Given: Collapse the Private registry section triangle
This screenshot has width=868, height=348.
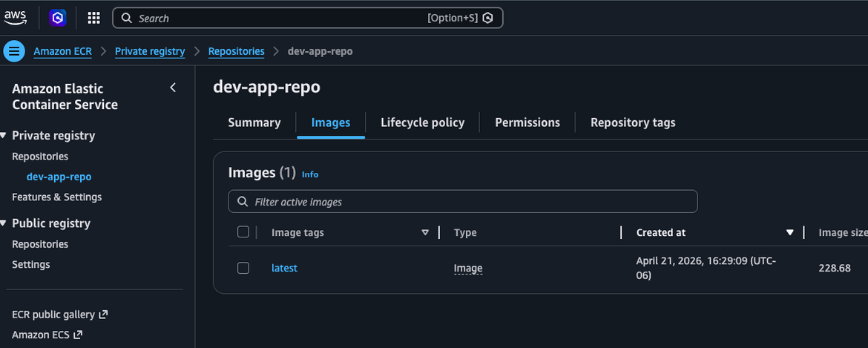Looking at the screenshot, I should (4, 136).
